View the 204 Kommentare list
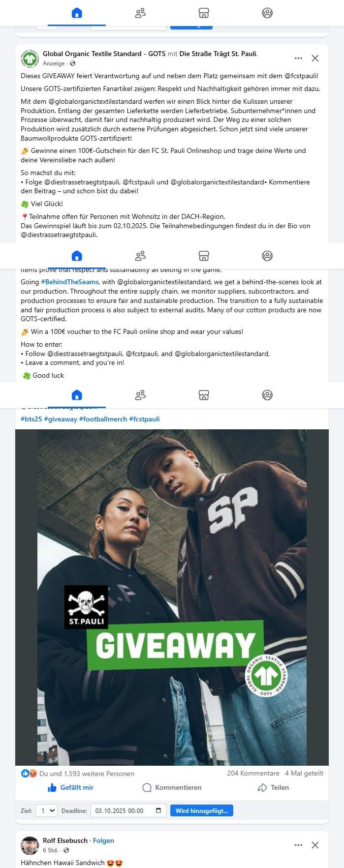The image size is (344, 868). pyautogui.click(x=253, y=773)
